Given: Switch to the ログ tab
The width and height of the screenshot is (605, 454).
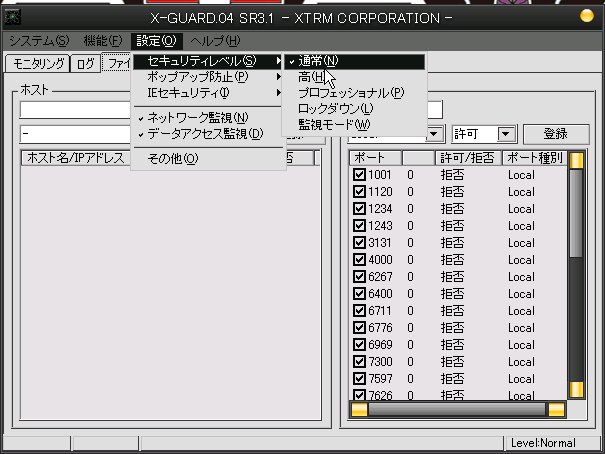Looking at the screenshot, I should click(x=85, y=64).
